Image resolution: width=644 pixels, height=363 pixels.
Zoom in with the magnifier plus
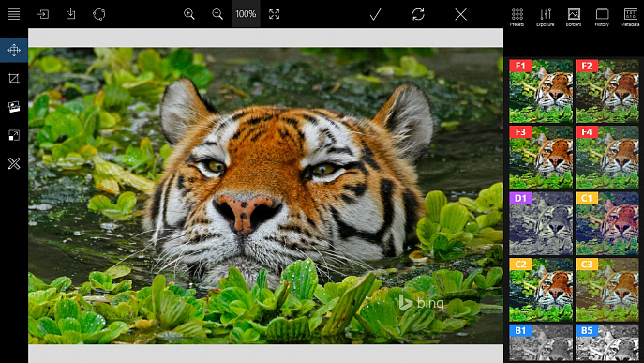tap(189, 14)
